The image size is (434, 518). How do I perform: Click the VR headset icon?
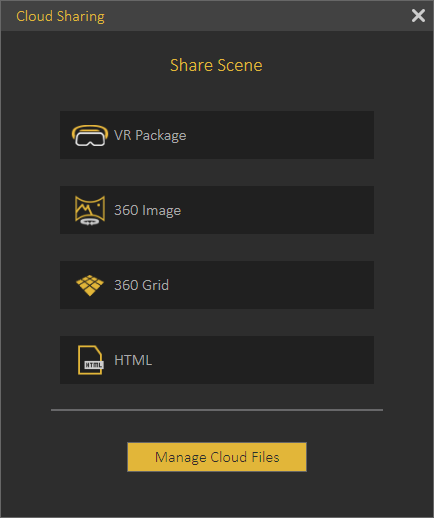[90, 135]
